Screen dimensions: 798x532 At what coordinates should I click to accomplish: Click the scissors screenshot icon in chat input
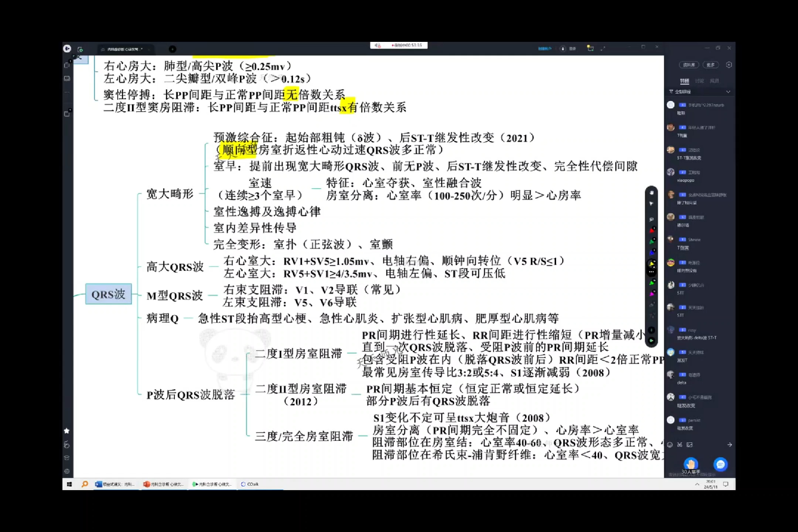click(x=680, y=445)
